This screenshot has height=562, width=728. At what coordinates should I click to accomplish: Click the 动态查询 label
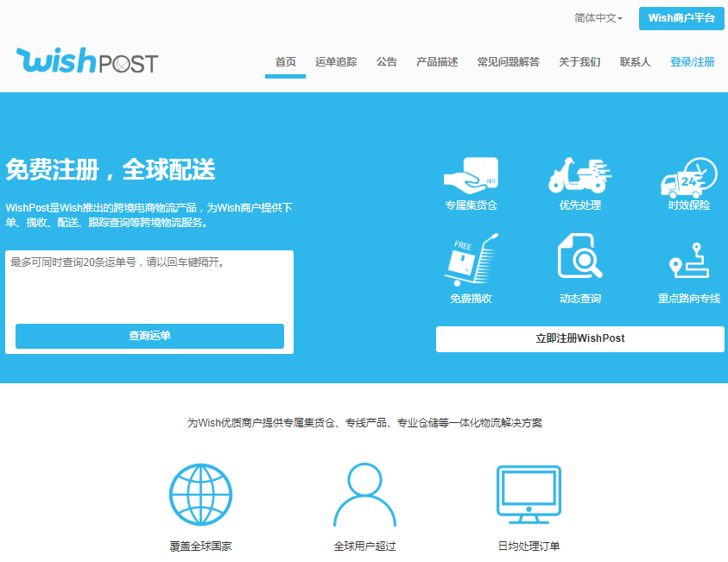pyautogui.click(x=579, y=299)
